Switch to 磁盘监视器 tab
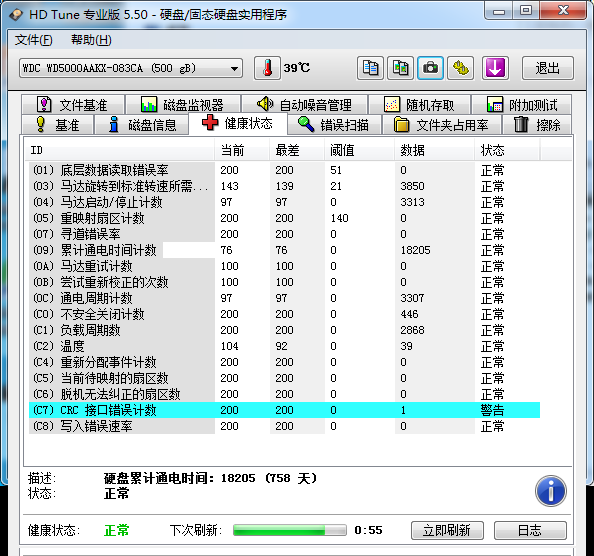 click(183, 105)
